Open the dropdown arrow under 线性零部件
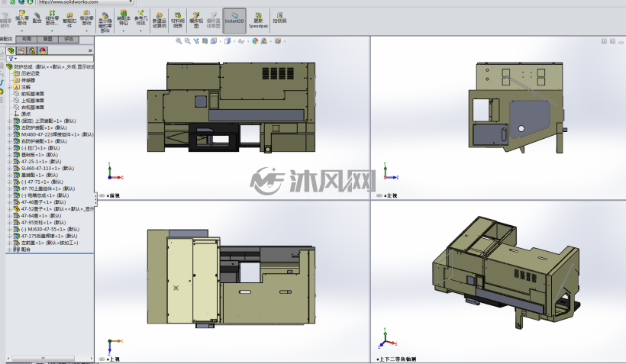Screen dimensions: 626x364 (x=52, y=31)
